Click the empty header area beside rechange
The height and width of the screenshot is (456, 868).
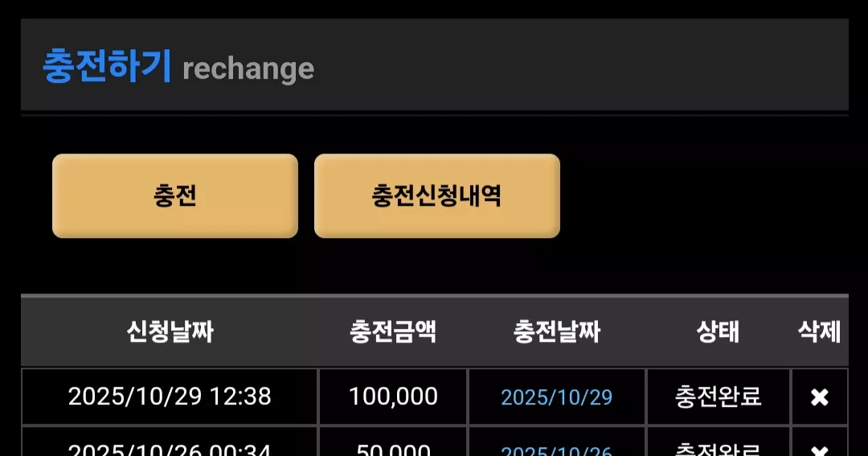[581, 65]
